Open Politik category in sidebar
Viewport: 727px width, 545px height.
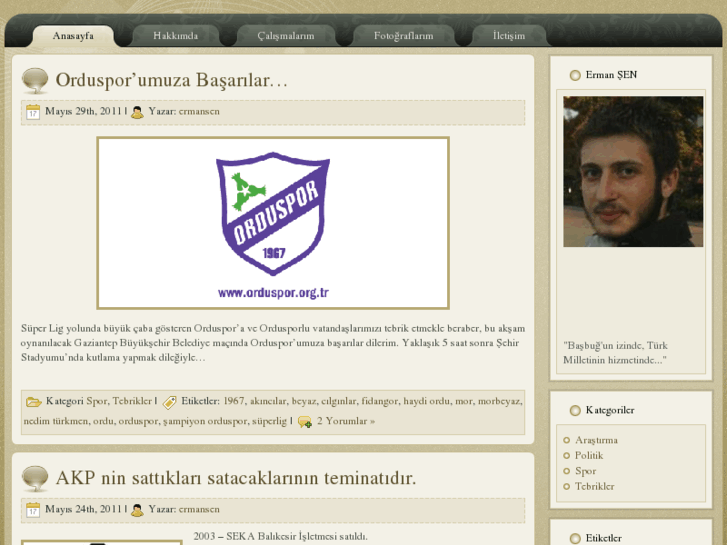pyautogui.click(x=589, y=455)
